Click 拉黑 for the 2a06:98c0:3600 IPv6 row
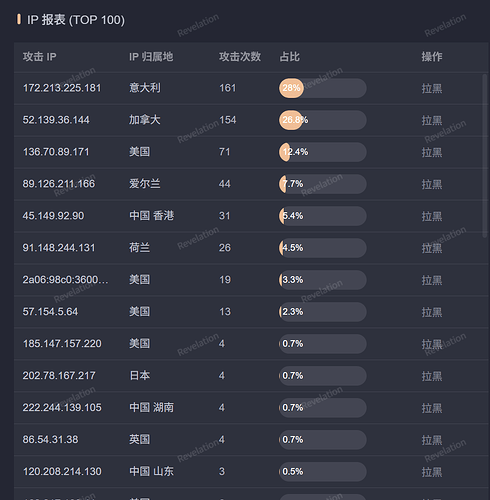 pyautogui.click(x=432, y=280)
